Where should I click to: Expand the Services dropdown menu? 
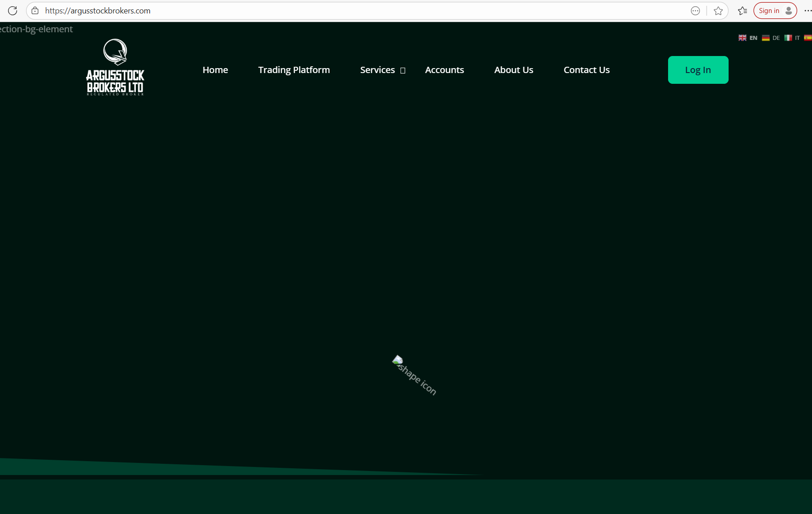click(382, 70)
